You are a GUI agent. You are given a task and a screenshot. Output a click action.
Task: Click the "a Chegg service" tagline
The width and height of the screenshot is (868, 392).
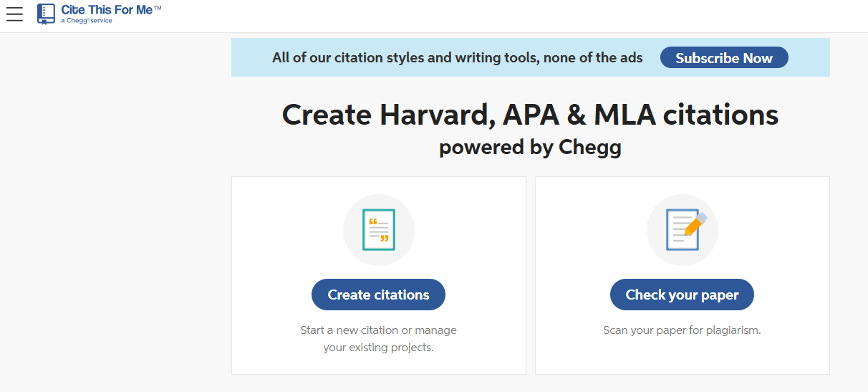(x=86, y=21)
